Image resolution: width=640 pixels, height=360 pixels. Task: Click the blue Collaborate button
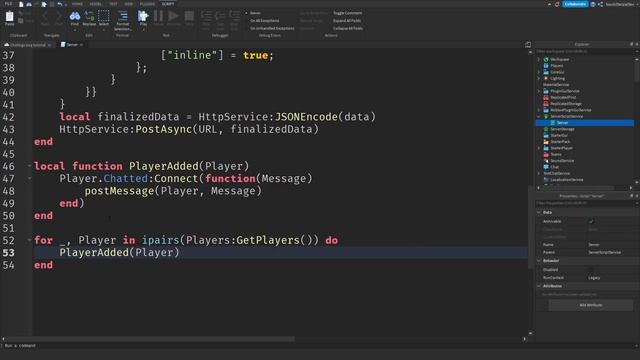[x=575, y=4]
